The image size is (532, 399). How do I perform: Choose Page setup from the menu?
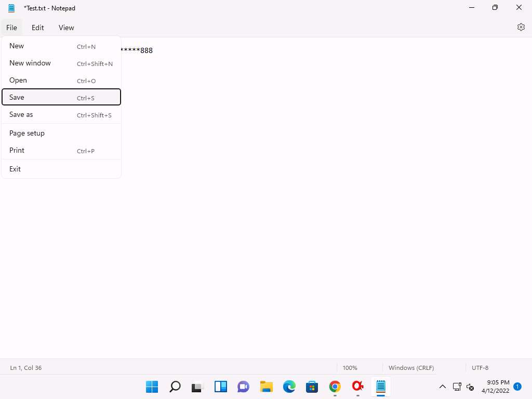click(61, 133)
